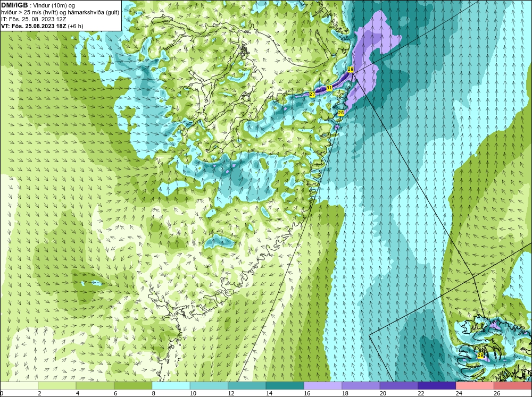
Task: Click the legend scale value 22
Action: (x=421, y=393)
